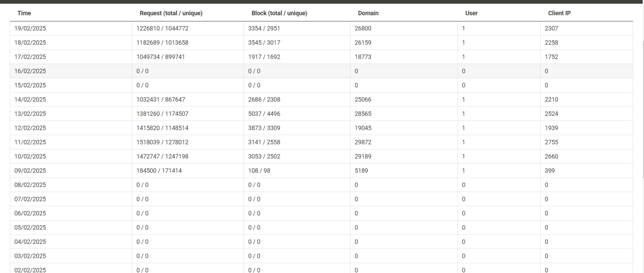Click block value 1917 / 1692
Image resolution: width=644 pixels, height=273 pixels.
pyautogui.click(x=264, y=57)
